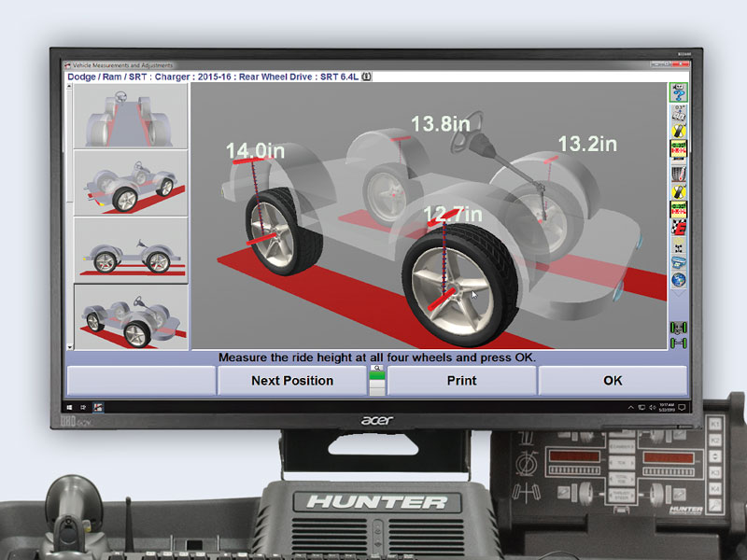
Task: Select the topmost vehicle preview thumbnail
Action: (x=131, y=117)
